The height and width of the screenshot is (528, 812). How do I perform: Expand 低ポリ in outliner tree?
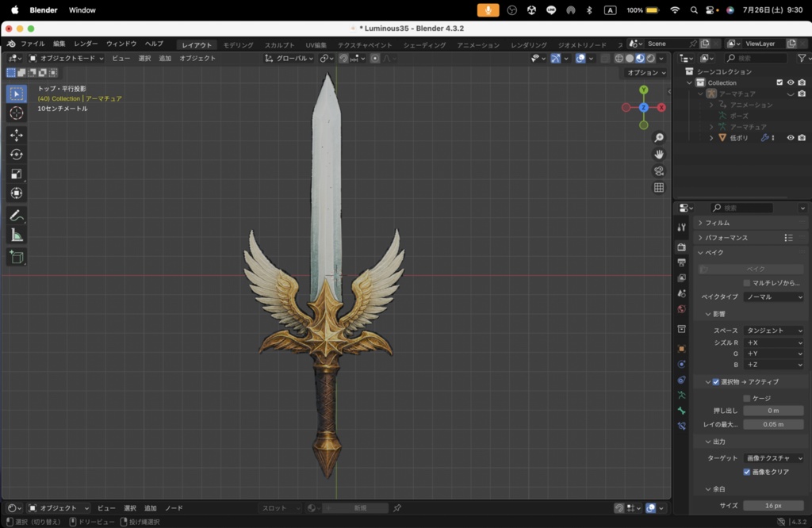711,138
